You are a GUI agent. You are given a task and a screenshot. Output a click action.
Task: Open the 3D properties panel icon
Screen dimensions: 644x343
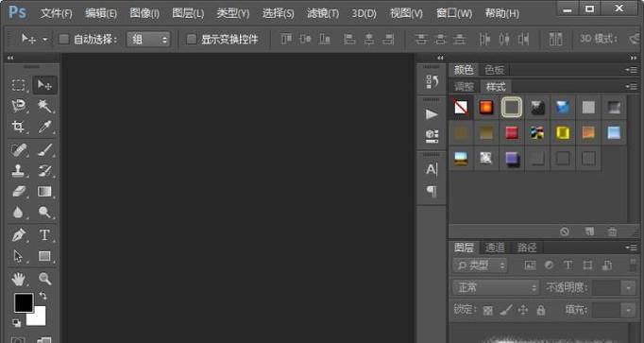[432, 136]
